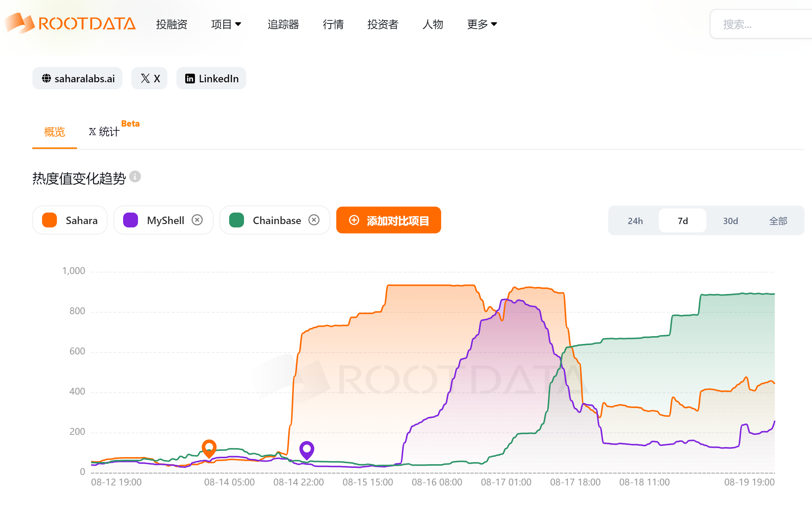812x523 pixels.
Task: Click into the 搜索 search field
Action: pyautogui.click(x=759, y=24)
